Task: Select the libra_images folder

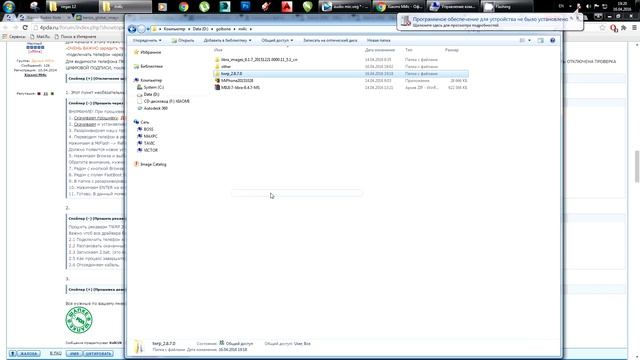Action: (259, 60)
